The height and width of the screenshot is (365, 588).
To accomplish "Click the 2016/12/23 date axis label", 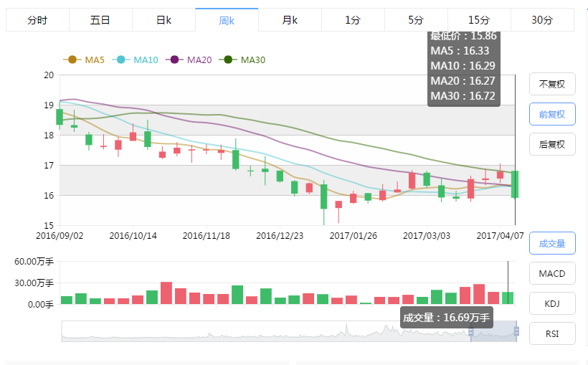I will coord(280,236).
